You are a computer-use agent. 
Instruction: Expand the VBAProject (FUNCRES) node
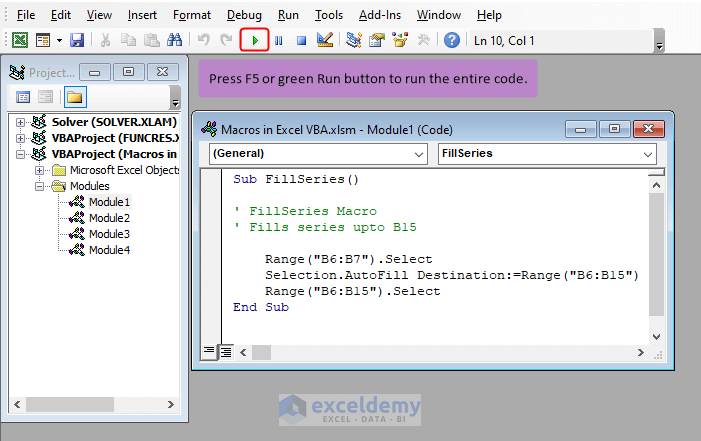click(x=20, y=138)
